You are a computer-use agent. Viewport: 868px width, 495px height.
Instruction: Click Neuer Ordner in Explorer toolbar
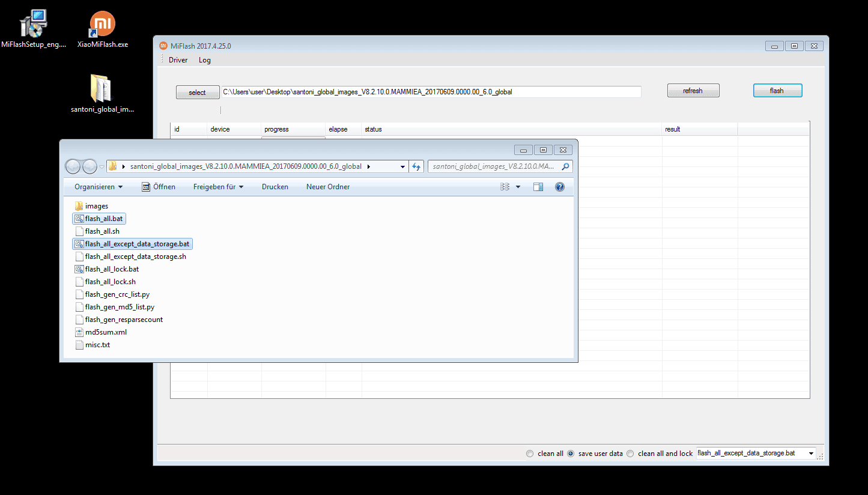pos(328,187)
